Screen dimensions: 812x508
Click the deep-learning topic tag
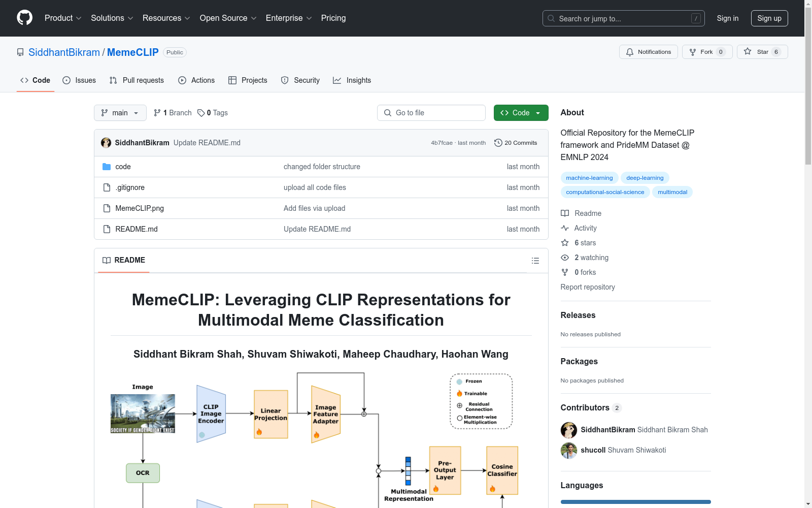(x=645, y=178)
